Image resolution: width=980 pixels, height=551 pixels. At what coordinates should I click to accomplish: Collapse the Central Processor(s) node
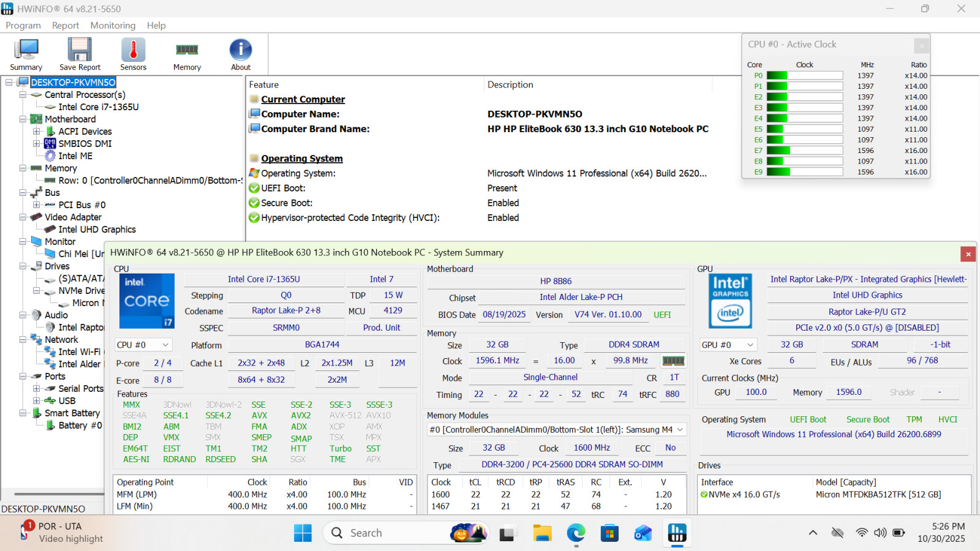[x=23, y=95]
